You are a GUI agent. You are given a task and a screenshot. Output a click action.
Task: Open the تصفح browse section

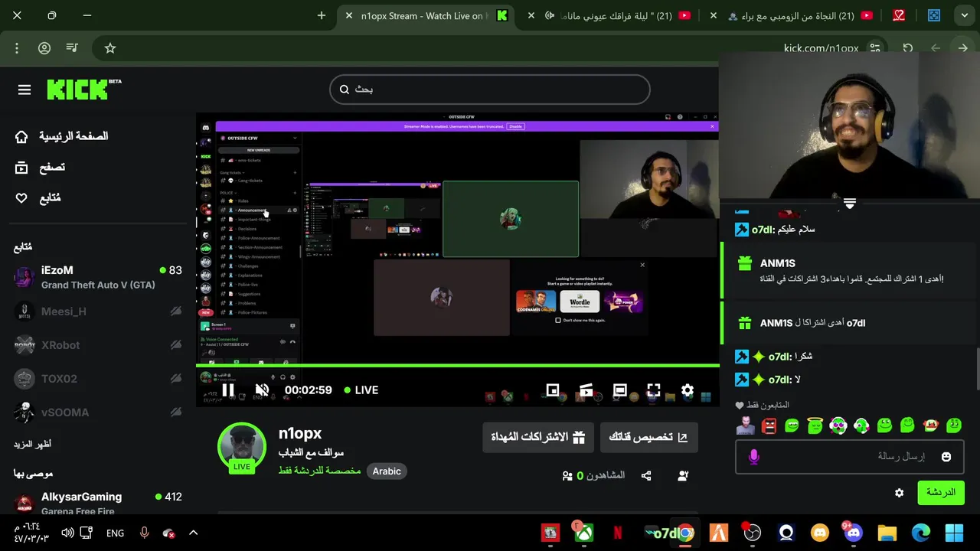[x=40, y=167]
